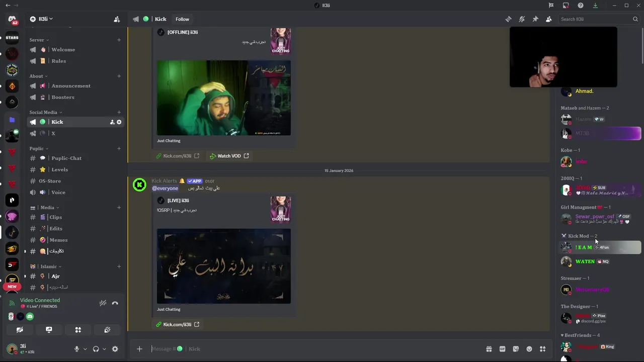The width and height of the screenshot is (644, 362).
Task: Join the Voice channel
Action: (x=75, y=192)
